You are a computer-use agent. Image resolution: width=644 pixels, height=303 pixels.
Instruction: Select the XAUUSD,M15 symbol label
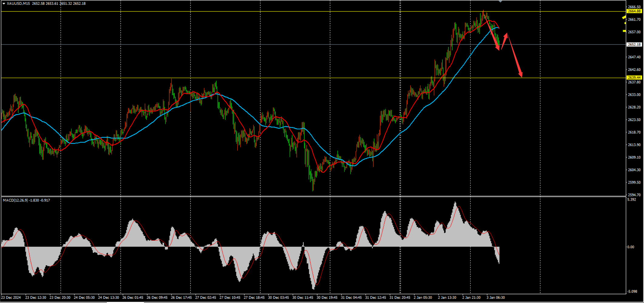click(18, 4)
